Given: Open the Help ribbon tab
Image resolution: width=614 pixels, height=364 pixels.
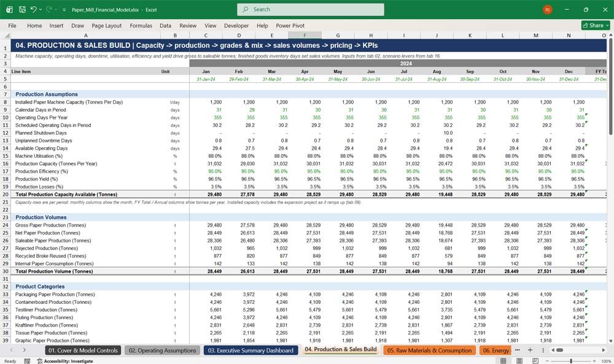Looking at the screenshot, I should point(262,25).
